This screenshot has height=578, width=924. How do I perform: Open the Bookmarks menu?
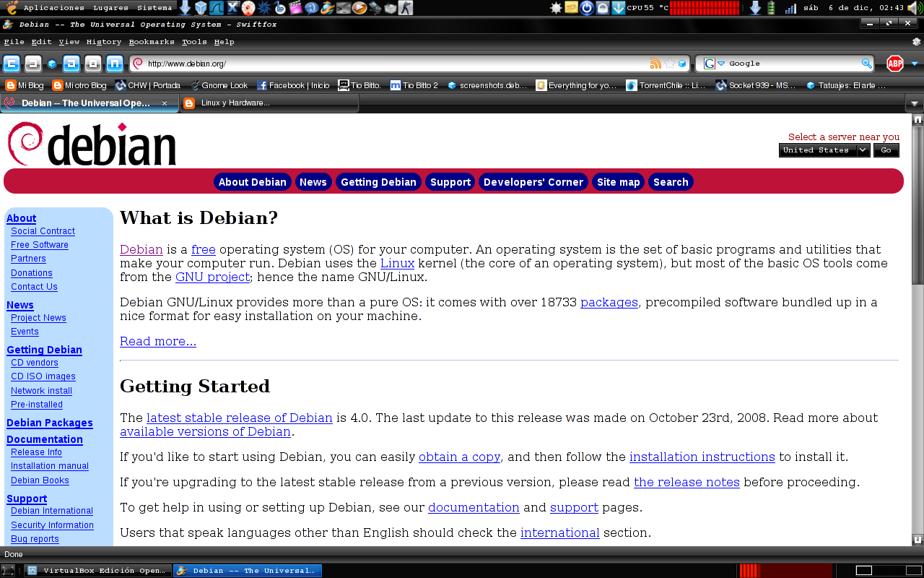tap(151, 41)
